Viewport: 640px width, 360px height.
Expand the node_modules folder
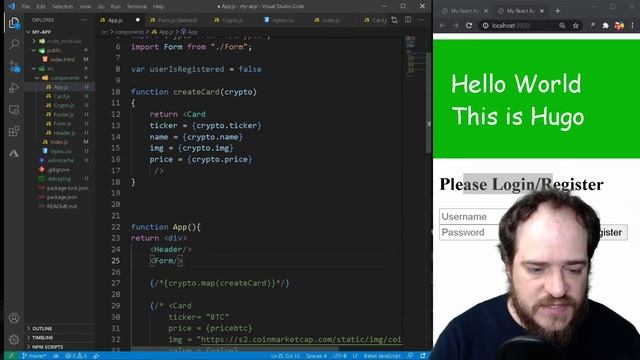[60, 41]
